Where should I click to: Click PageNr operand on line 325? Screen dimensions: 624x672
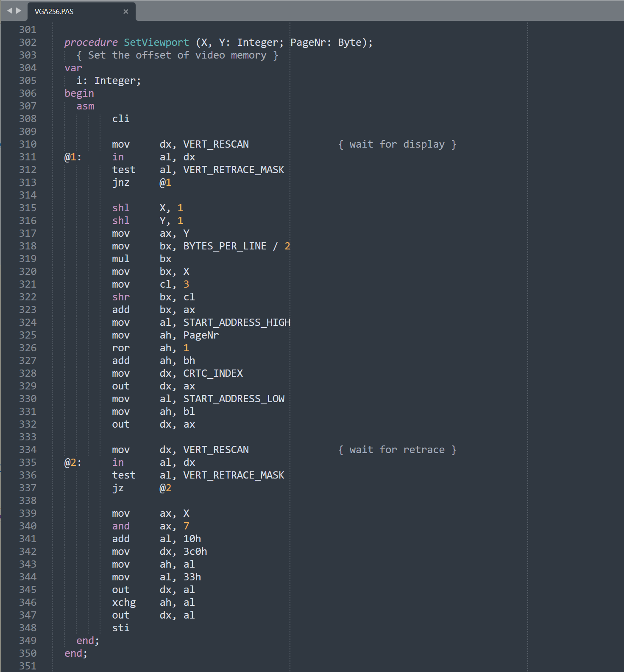click(201, 335)
